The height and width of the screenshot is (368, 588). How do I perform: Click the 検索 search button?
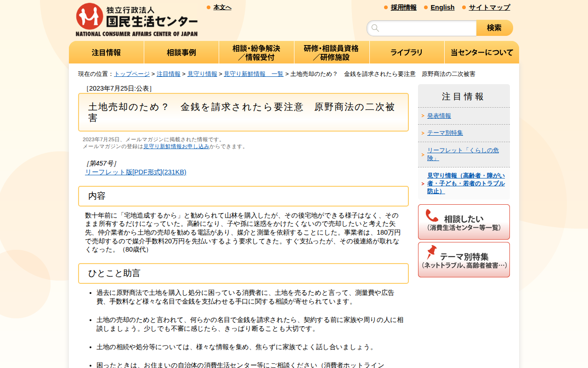(494, 28)
